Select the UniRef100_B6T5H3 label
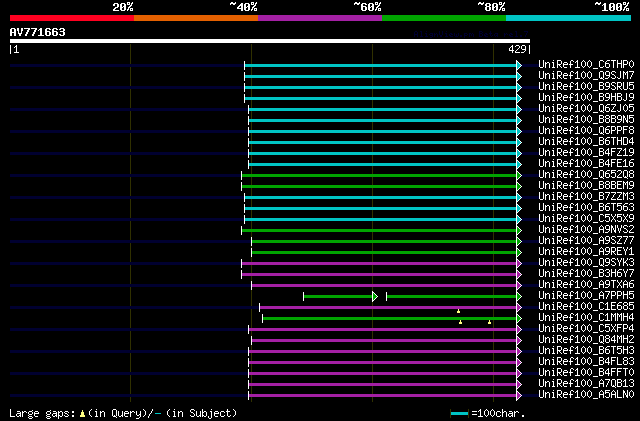This screenshot has height=421, width=640. [587, 351]
